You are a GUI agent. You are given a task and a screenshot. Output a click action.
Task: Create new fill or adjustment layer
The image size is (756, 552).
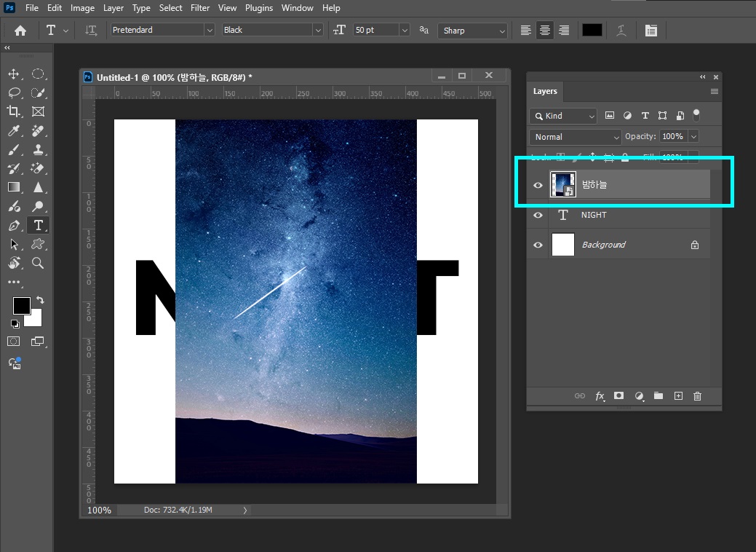tap(639, 396)
